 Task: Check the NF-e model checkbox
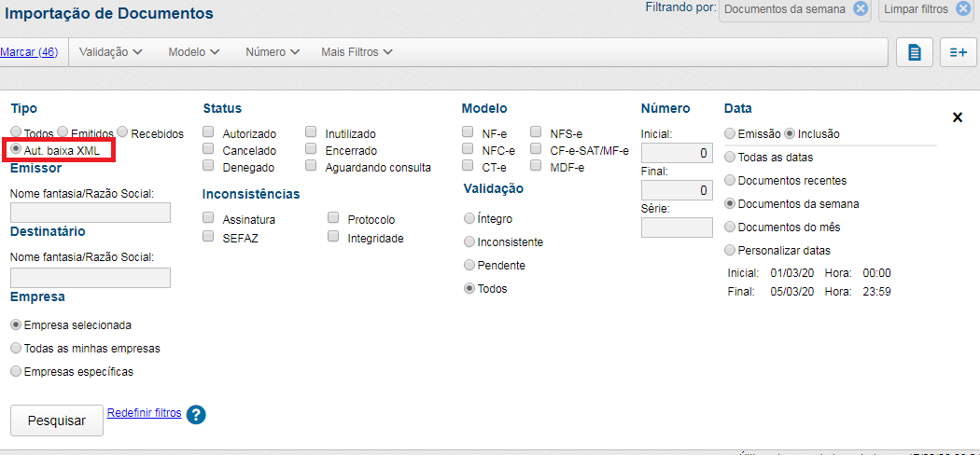[x=468, y=132]
